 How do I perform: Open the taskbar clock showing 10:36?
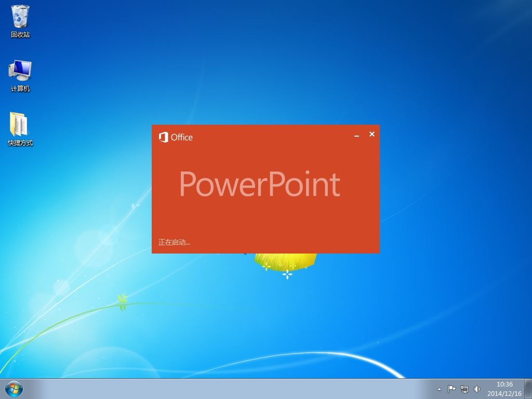(x=504, y=384)
